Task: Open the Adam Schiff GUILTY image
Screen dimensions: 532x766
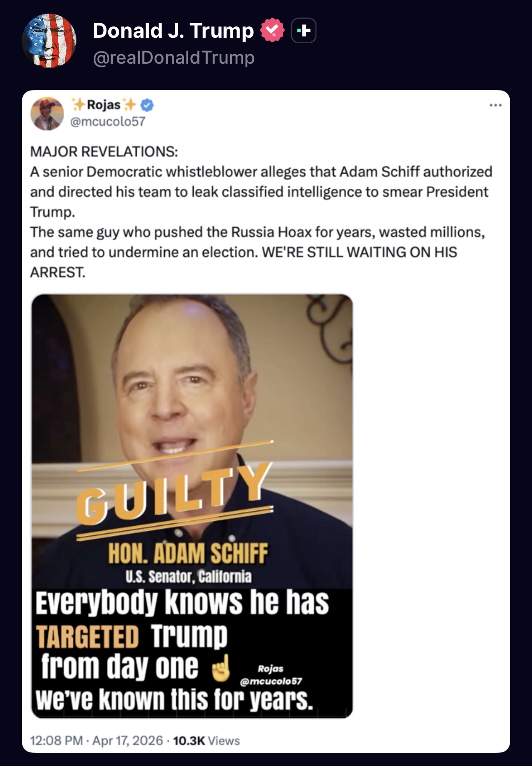Action: click(x=192, y=506)
